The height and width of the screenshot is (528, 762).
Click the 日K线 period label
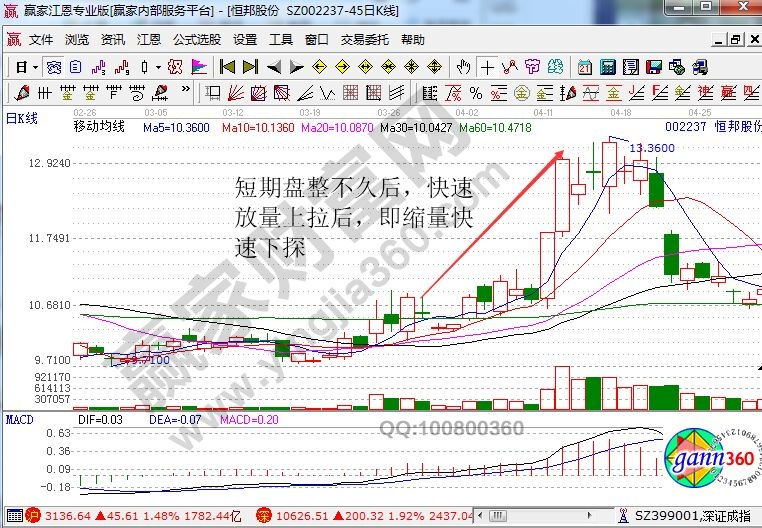[x=22, y=119]
